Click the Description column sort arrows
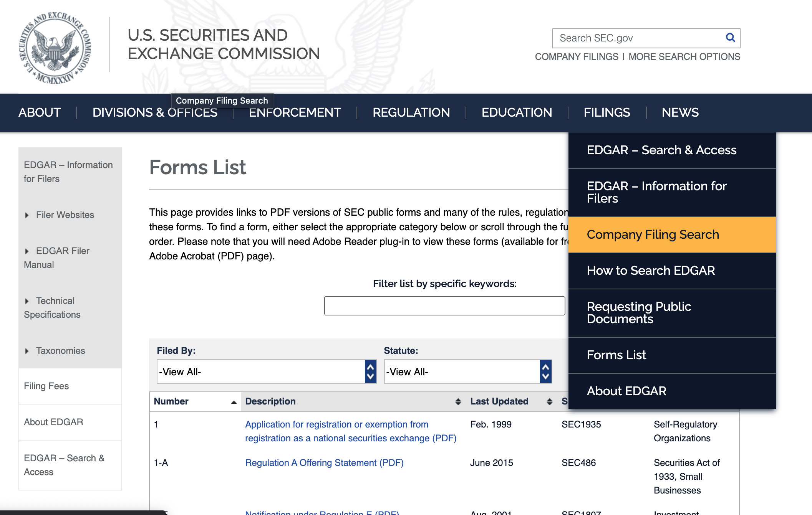Screen dimensions: 812x515 pos(458,402)
